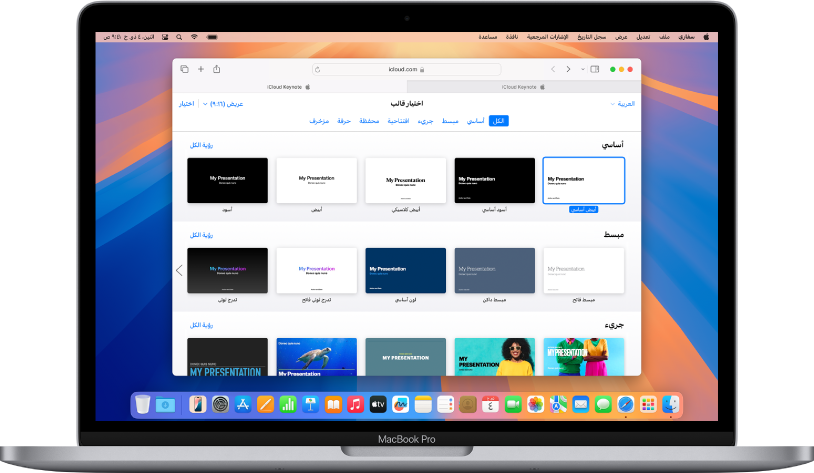The width and height of the screenshot is (814, 473).
Task: Select the أسود template thumbnail
Action: [x=227, y=180]
